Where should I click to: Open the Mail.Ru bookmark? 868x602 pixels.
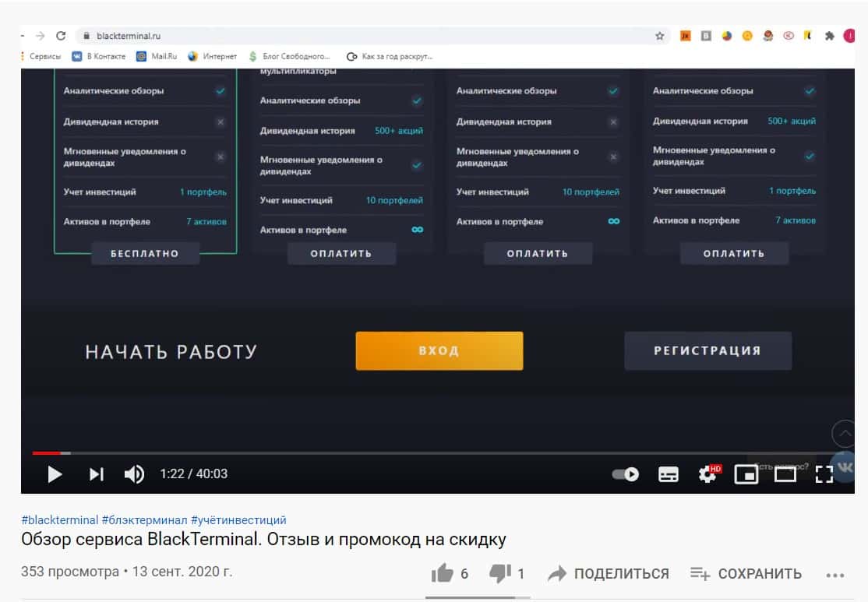[157, 56]
